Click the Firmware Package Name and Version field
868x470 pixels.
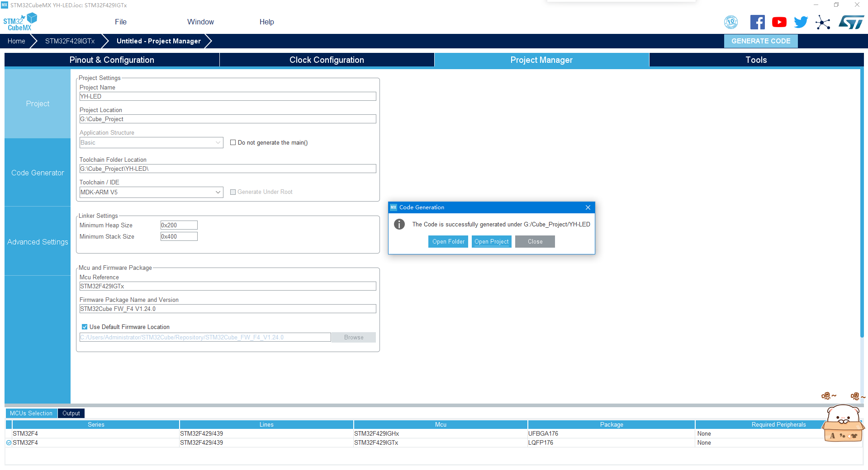[x=228, y=309]
